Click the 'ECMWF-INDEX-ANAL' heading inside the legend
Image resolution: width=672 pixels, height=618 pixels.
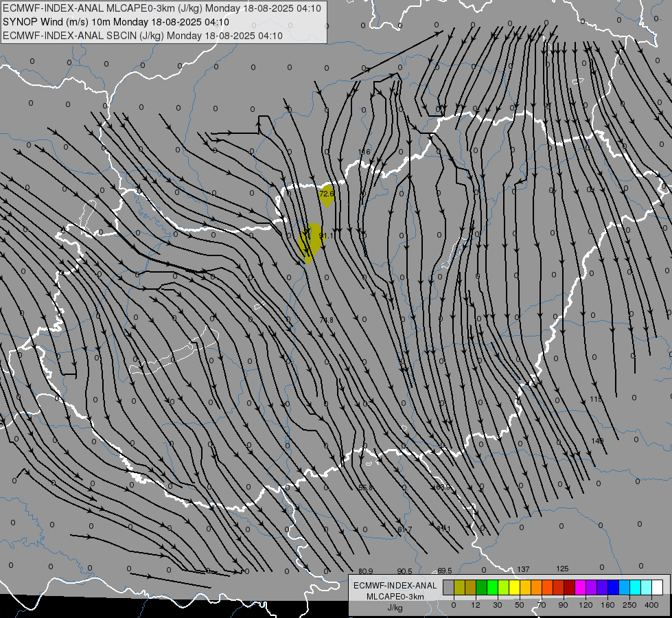point(395,586)
